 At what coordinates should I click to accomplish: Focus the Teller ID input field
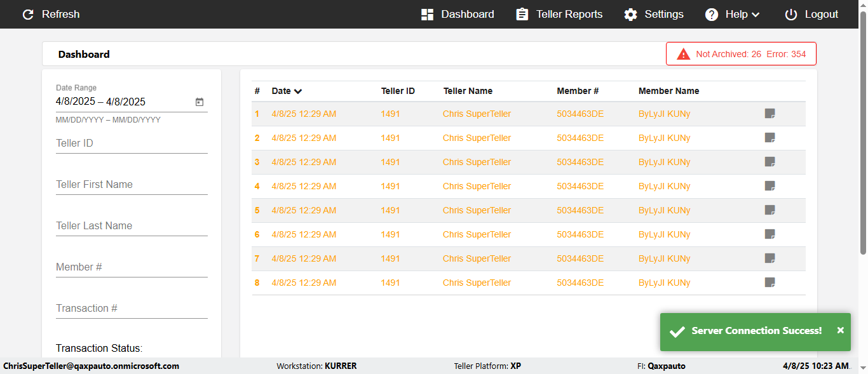tap(132, 144)
